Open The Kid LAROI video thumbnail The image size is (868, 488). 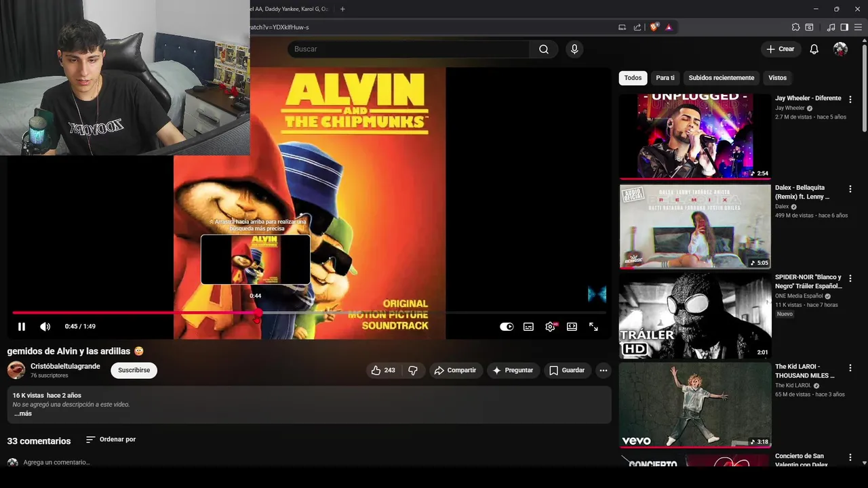click(695, 405)
